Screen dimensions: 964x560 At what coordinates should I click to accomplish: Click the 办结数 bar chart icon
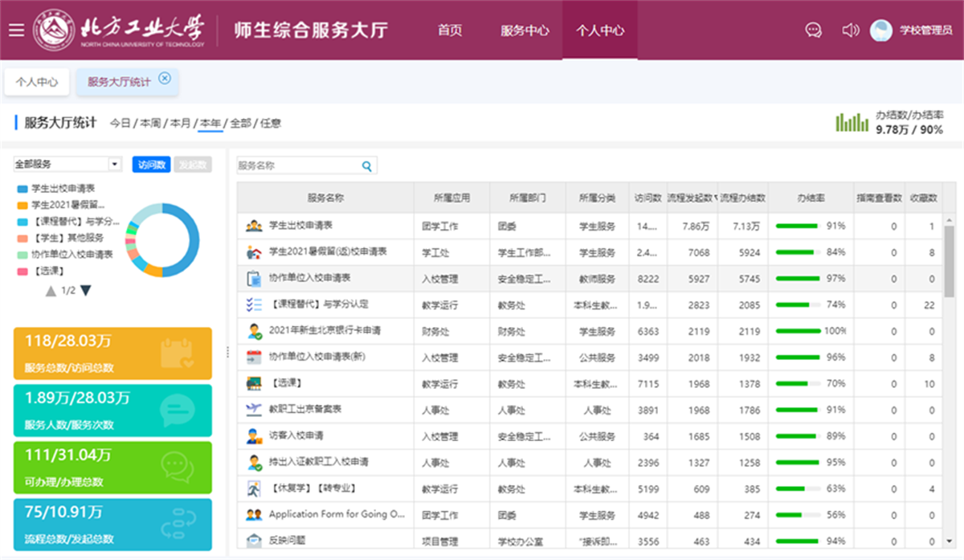(x=852, y=122)
